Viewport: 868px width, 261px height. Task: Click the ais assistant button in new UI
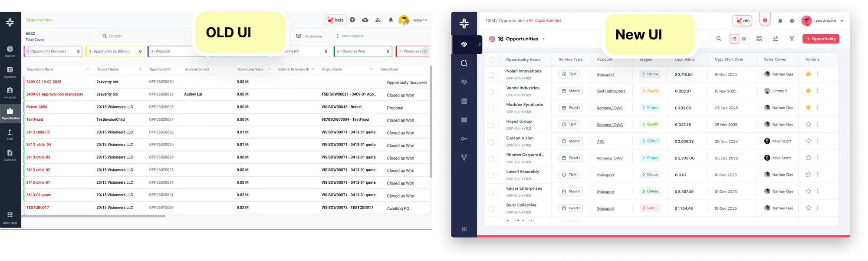point(743,20)
